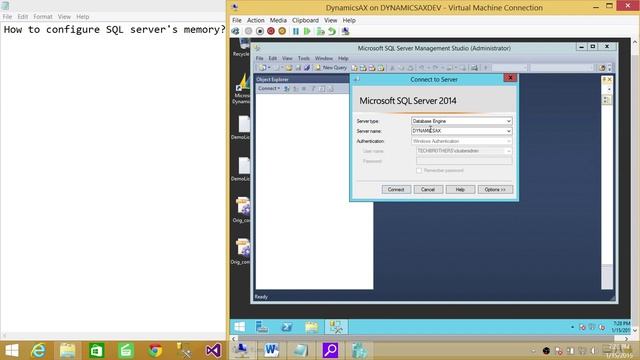
Task: Launch Google Chrome from host taskbar
Action: coord(155,350)
